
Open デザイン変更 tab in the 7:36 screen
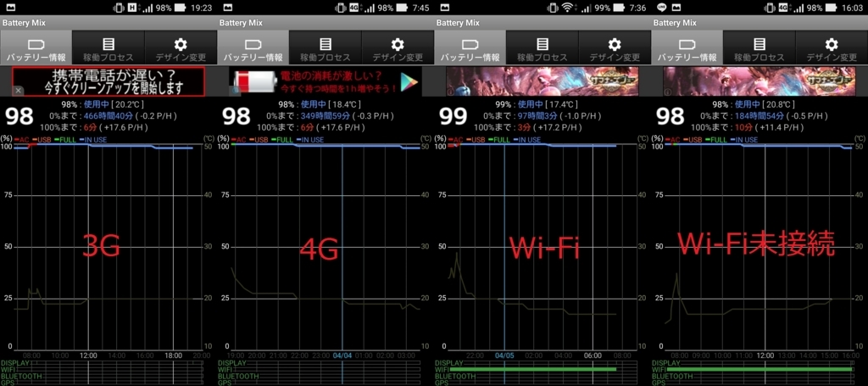615,47
